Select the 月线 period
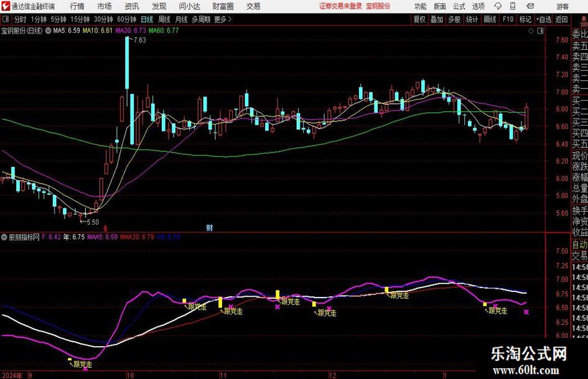Viewport: 588px width, 379px height. [182, 19]
